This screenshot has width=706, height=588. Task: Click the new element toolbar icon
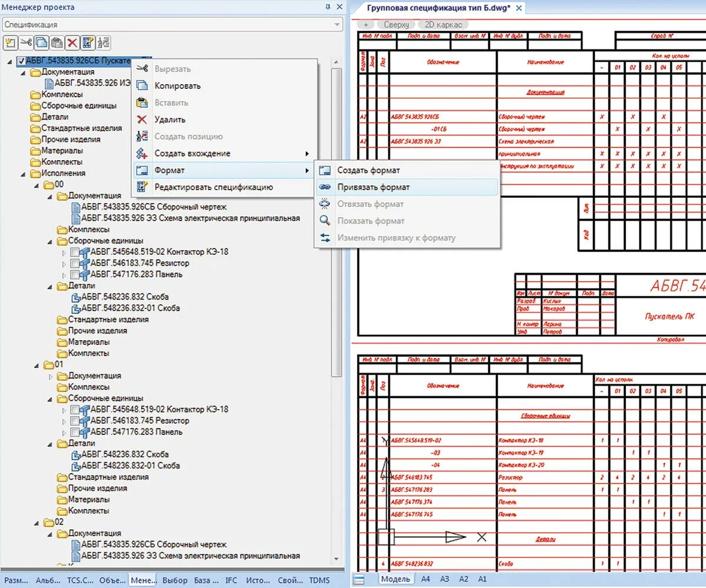tap(10, 42)
